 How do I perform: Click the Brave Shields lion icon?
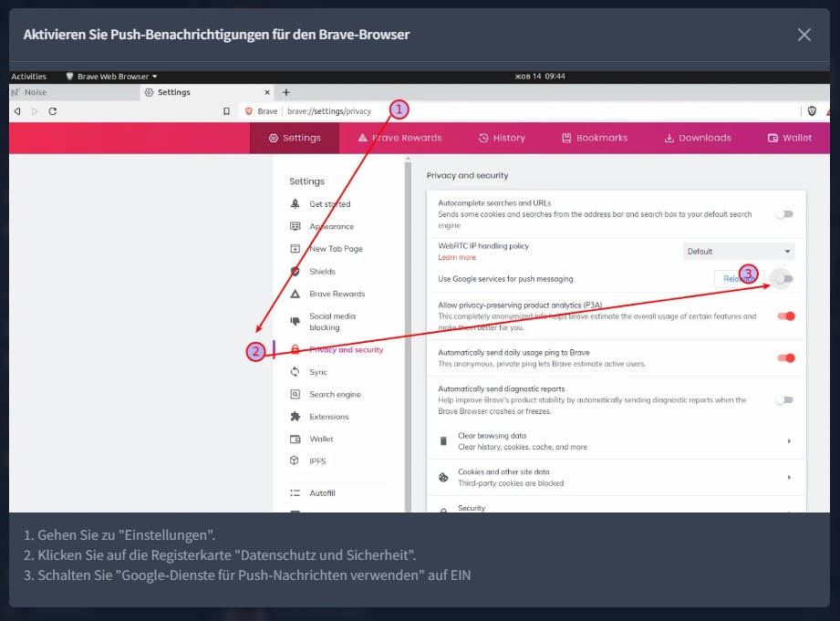pyautogui.click(x=812, y=111)
